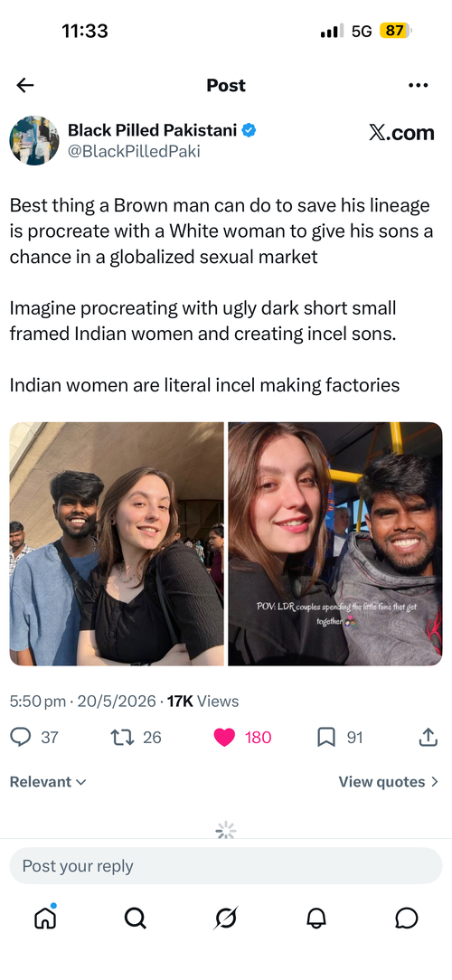Open the right attached photo
The image size is (452, 980).
coord(335,543)
